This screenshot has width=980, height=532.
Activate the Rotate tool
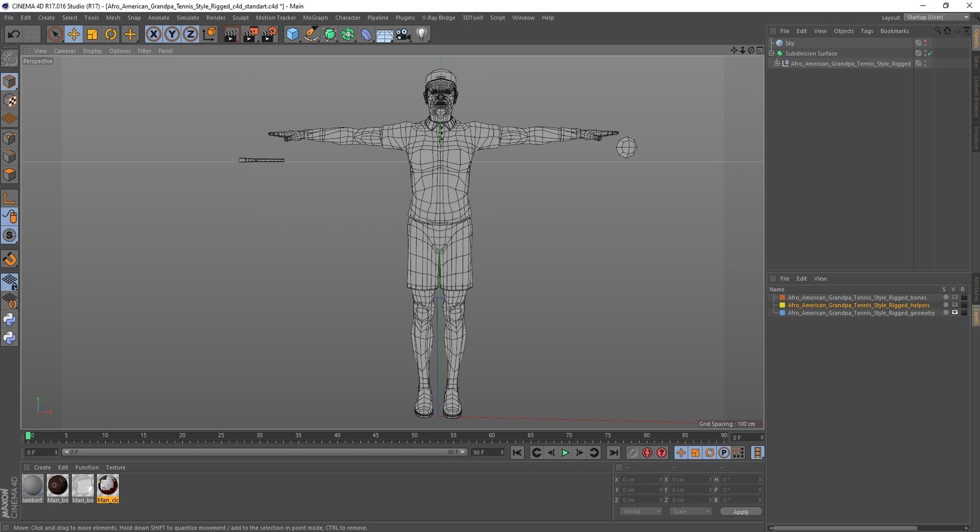[x=111, y=34]
